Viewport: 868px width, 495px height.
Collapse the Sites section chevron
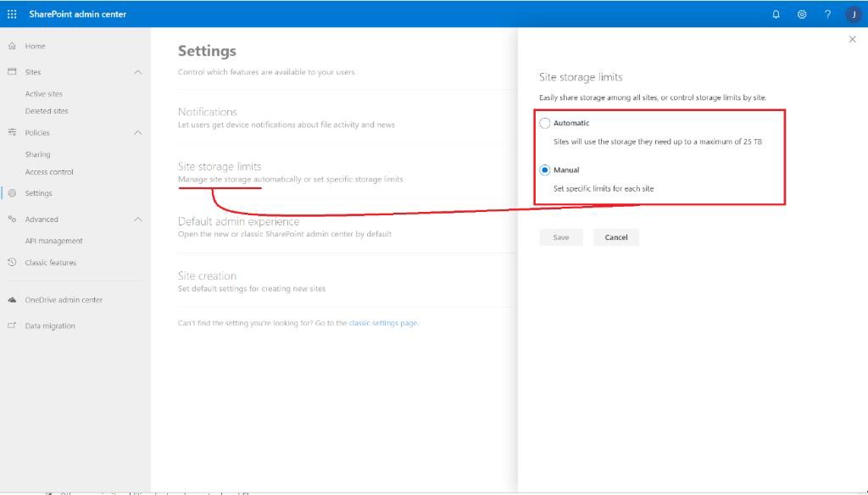(138, 72)
